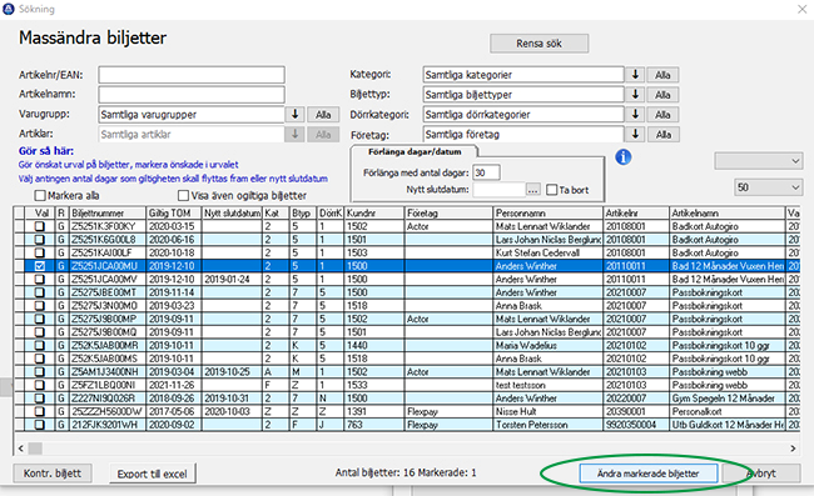Click the Kontr. biljett button

[x=52, y=473]
